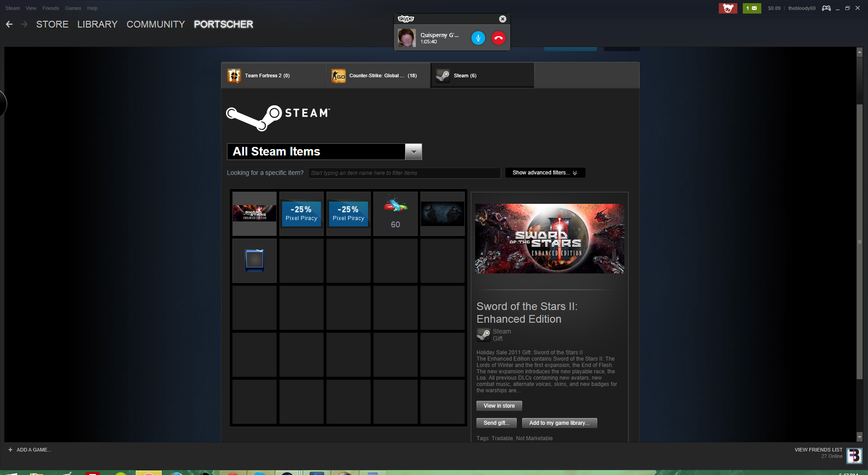Click Add to my game library...
Viewport: 868px width, 475px height.
point(559,423)
